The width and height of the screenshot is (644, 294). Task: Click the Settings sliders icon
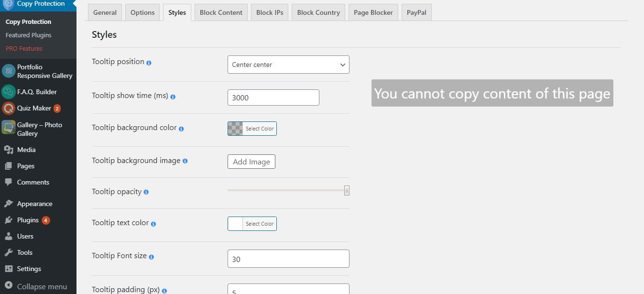(x=9, y=269)
